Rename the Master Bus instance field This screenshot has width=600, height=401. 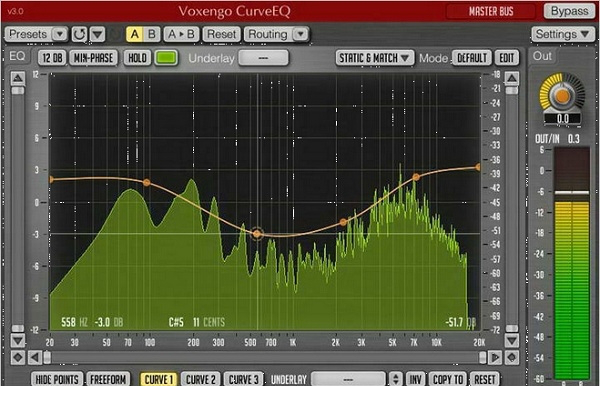(x=491, y=11)
